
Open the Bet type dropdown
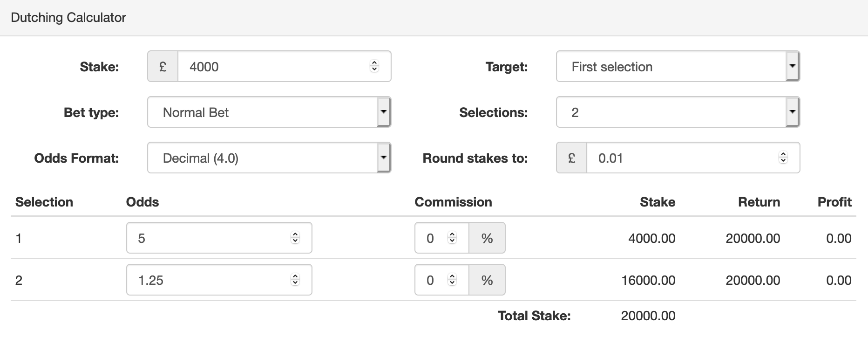tap(269, 112)
